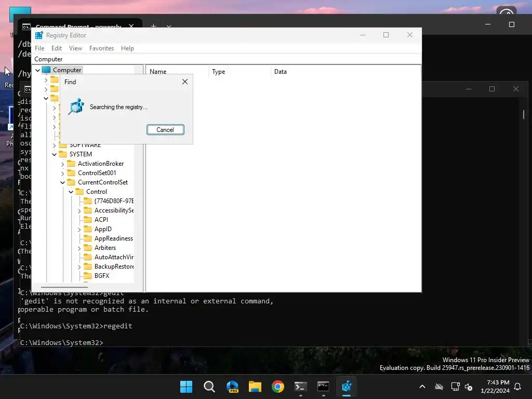Expand the Arbiters key

tap(79, 248)
